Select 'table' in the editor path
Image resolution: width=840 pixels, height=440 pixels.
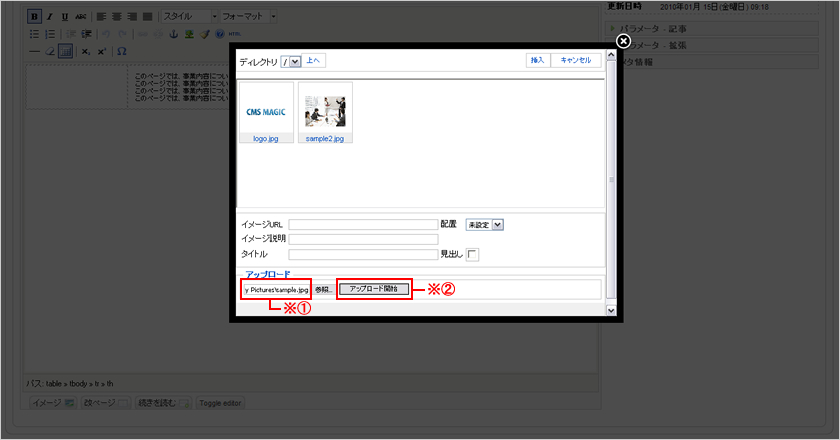[x=54, y=384]
